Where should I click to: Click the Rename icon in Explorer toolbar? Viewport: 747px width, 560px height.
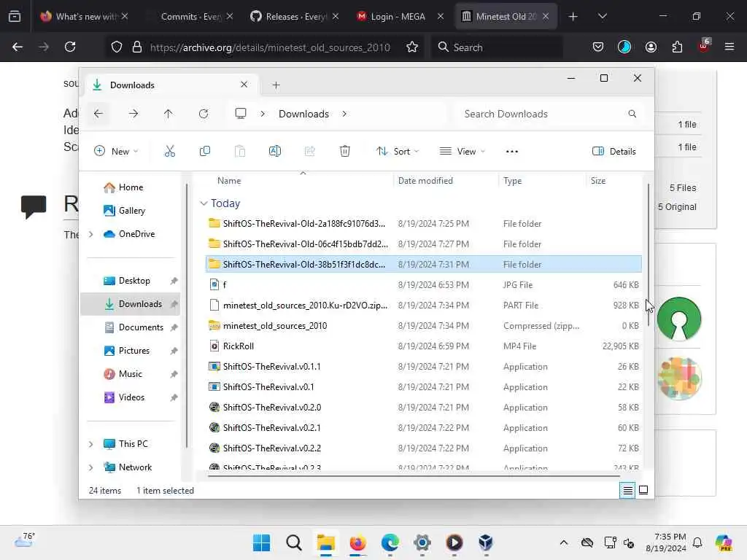point(275,152)
